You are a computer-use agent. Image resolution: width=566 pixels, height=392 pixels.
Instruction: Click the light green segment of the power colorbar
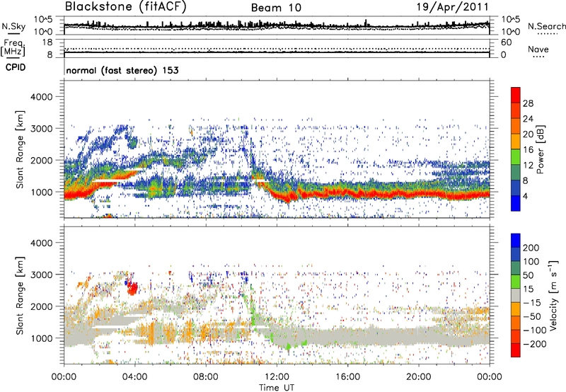(516, 157)
